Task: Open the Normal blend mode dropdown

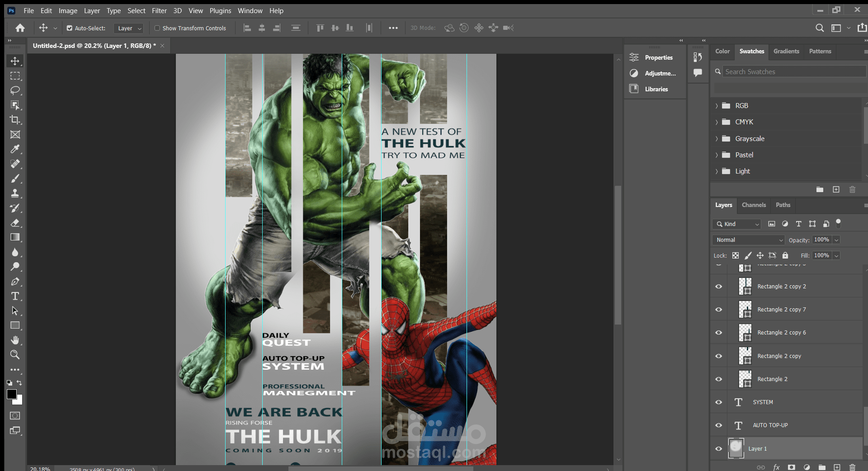Action: [x=748, y=240]
